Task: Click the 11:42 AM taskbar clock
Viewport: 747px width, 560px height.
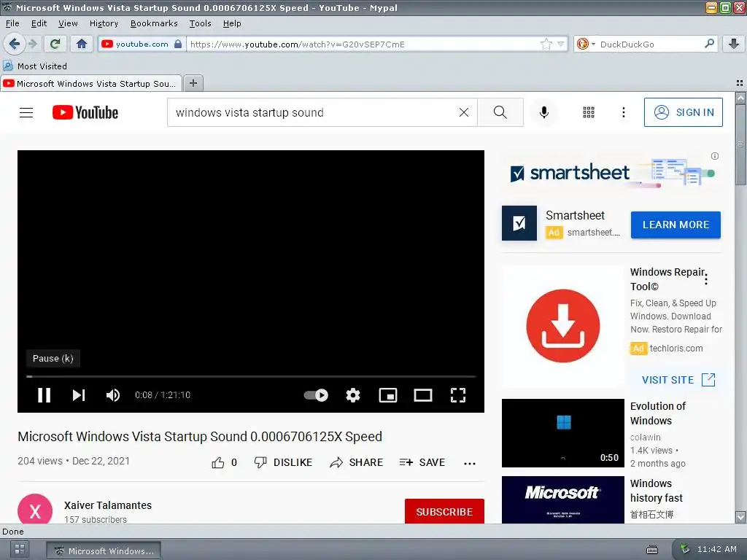Action: (717, 549)
